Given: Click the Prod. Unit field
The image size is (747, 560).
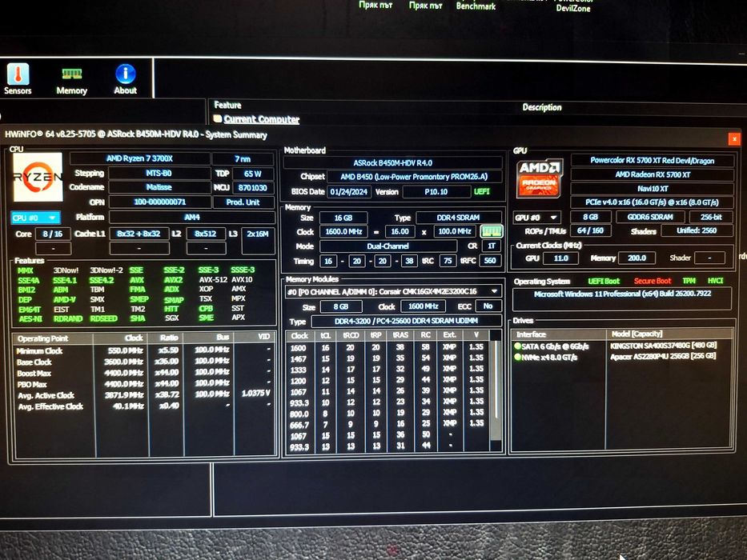Looking at the screenshot, I should click(243, 202).
